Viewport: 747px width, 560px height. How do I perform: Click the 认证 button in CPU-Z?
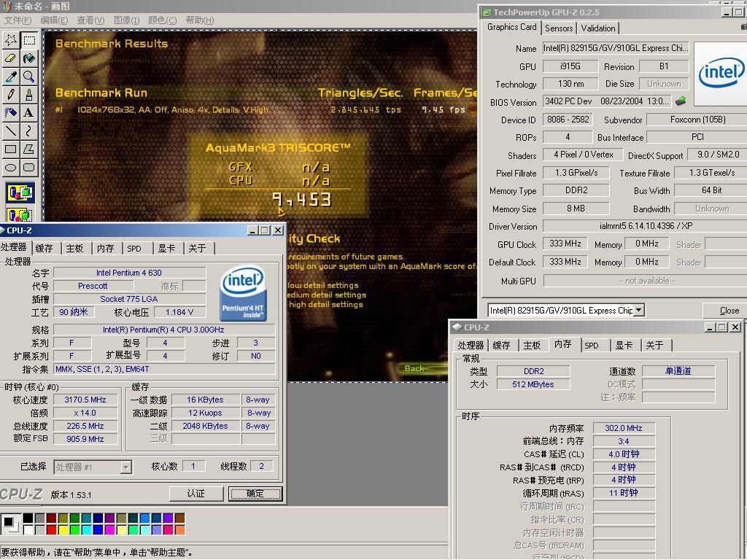tap(196, 494)
